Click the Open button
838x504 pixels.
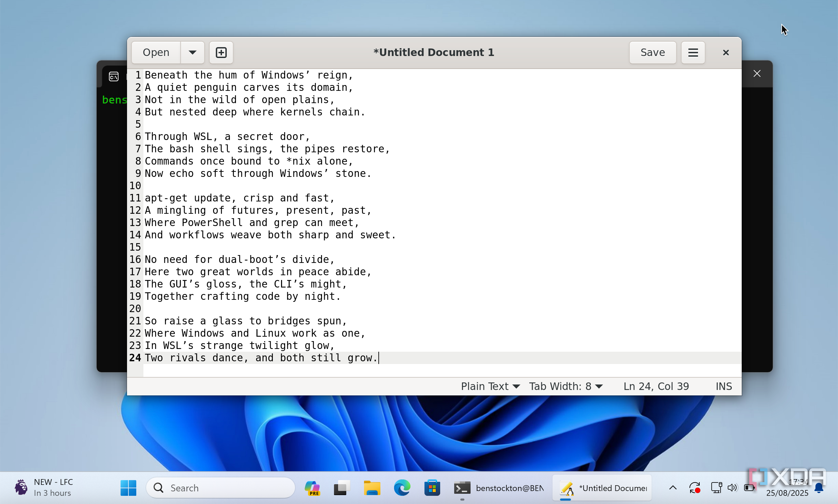pyautogui.click(x=156, y=53)
